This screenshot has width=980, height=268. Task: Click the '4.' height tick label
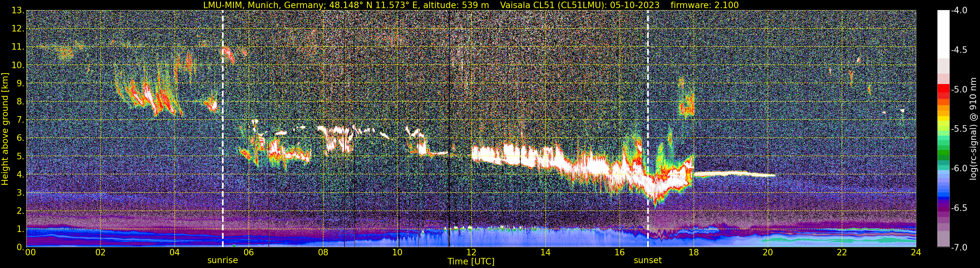coord(20,175)
